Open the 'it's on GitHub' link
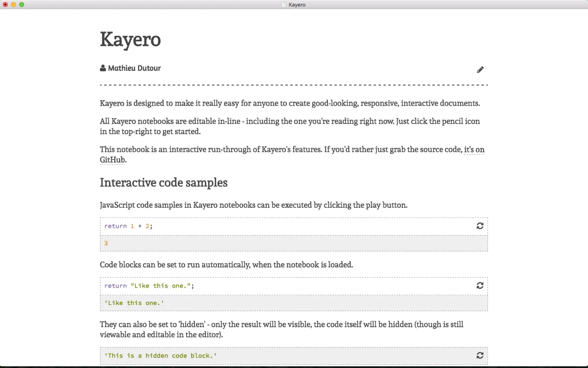Screen dimensions: 588x368 point(475,149)
